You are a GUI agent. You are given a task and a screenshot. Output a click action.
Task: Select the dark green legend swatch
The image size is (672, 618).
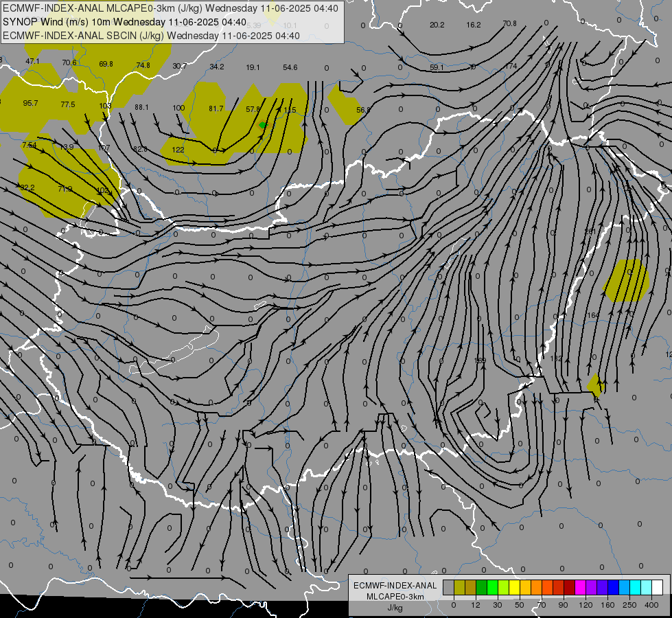(x=481, y=587)
